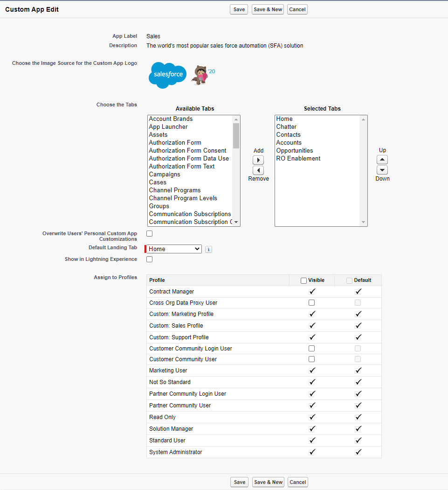This screenshot has height=490, width=448.
Task: Open info icon beside Default Landing Tab
Action: point(208,249)
